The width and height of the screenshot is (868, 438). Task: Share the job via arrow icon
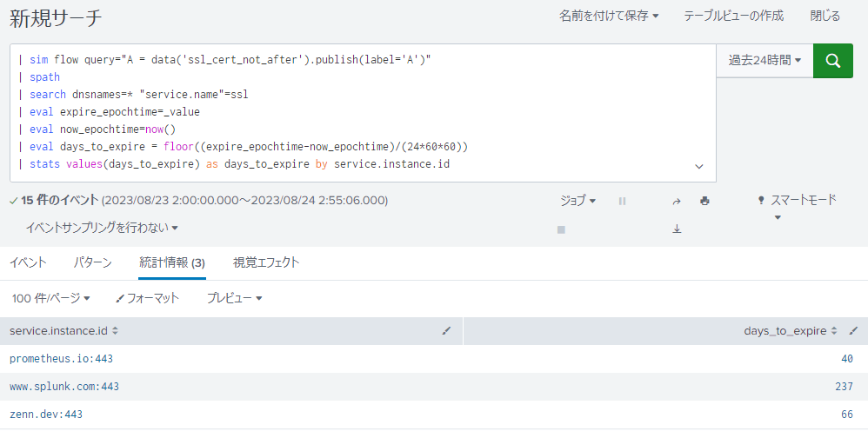pos(677,202)
